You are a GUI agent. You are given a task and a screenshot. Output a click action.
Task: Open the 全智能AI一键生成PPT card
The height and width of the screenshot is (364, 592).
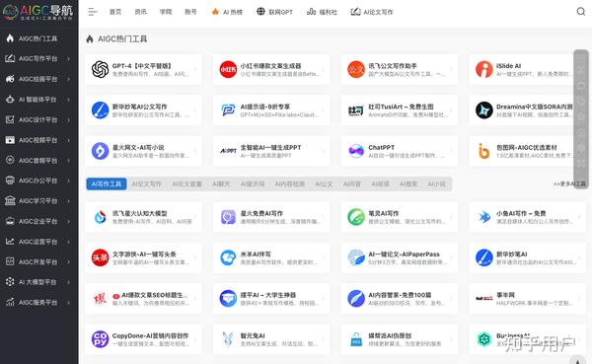[271, 151]
